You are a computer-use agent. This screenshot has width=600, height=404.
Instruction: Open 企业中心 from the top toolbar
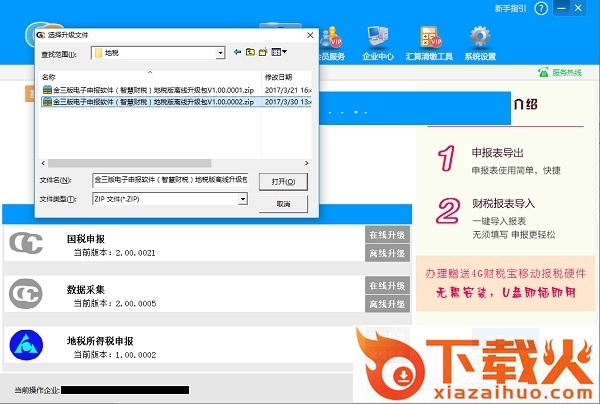pos(377,44)
